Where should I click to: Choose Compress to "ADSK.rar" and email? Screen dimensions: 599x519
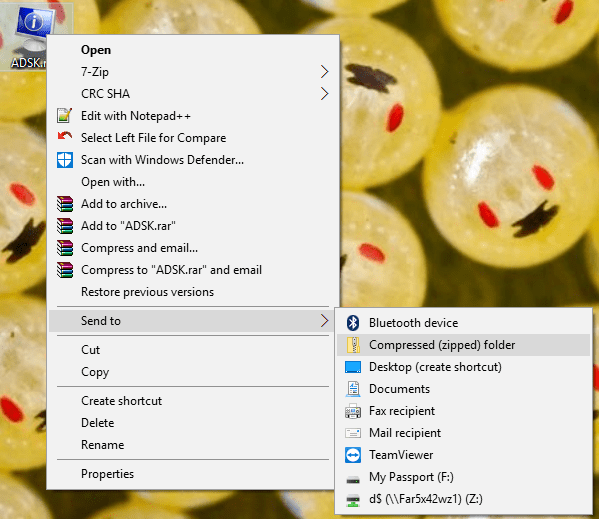coord(193,270)
